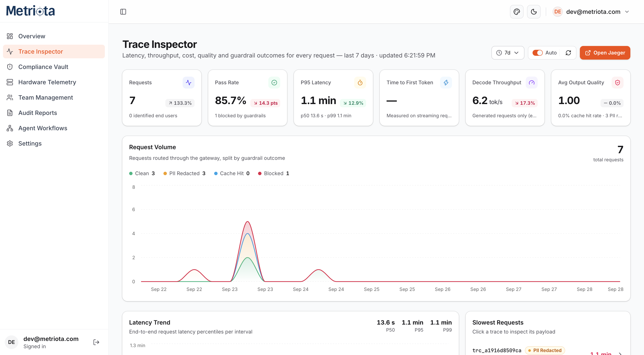Image resolution: width=644 pixels, height=355 pixels.
Task: Open Audit Reports
Action: (54, 113)
